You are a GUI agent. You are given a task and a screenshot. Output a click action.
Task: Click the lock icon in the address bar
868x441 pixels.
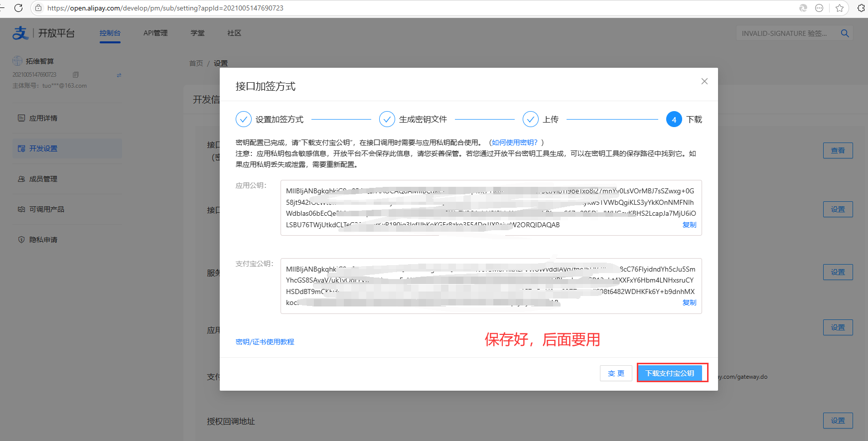[x=38, y=8]
